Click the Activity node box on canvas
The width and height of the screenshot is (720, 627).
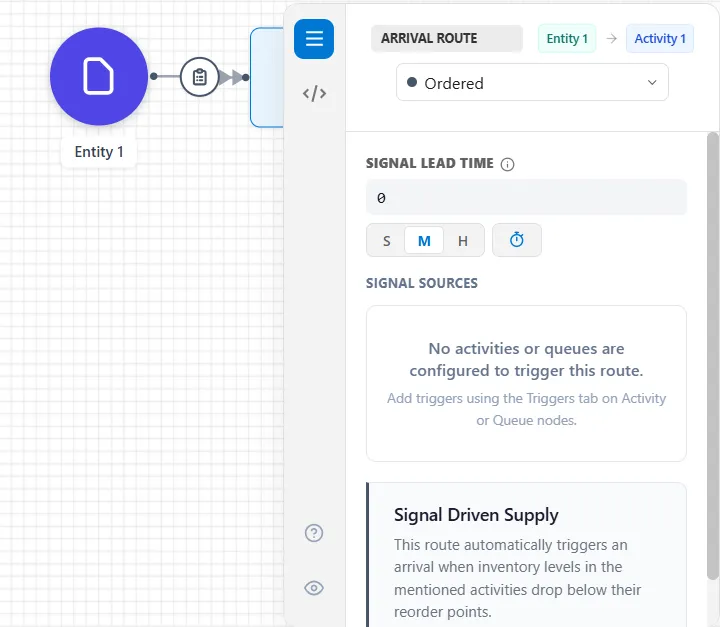(x=267, y=77)
